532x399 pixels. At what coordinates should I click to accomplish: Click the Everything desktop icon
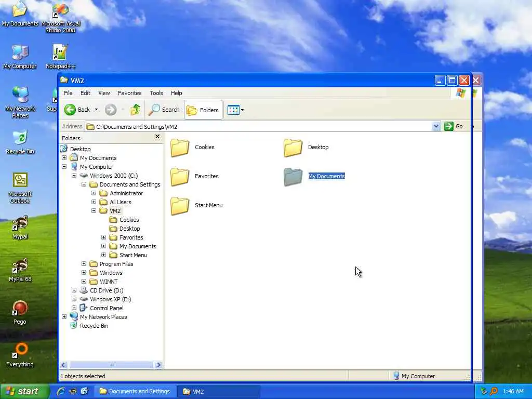click(x=20, y=355)
